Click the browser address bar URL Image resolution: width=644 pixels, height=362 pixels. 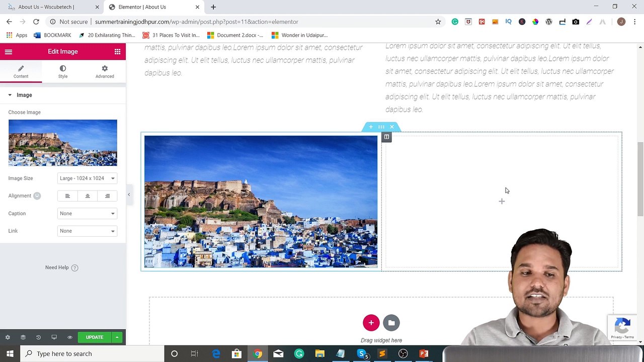point(197,22)
